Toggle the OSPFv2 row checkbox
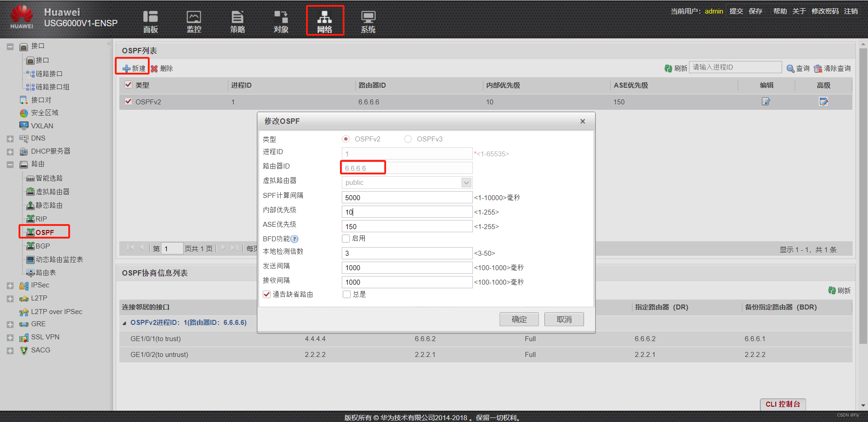 (128, 101)
